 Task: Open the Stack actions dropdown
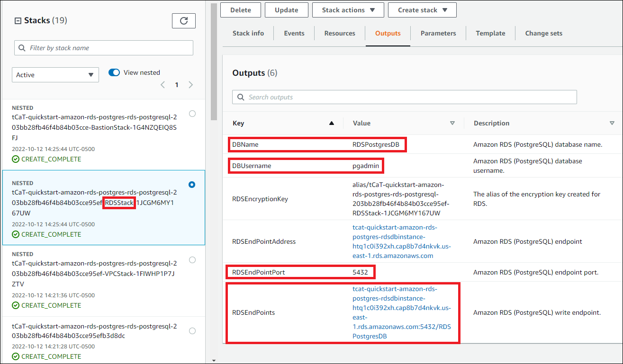tap(349, 10)
